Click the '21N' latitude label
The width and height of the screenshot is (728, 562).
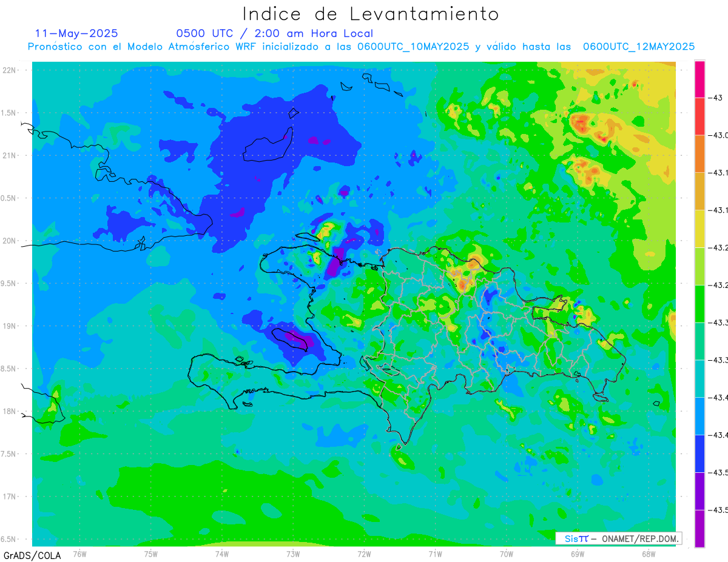click(x=9, y=156)
